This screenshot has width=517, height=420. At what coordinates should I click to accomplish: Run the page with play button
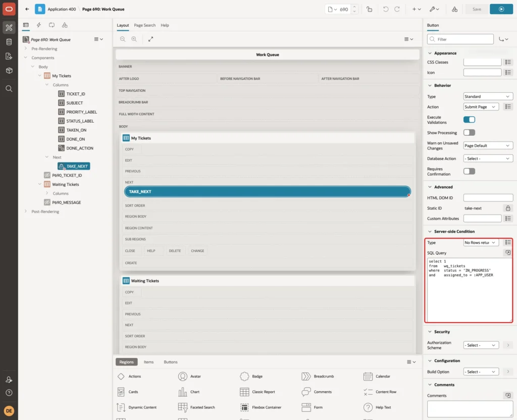pos(501,9)
